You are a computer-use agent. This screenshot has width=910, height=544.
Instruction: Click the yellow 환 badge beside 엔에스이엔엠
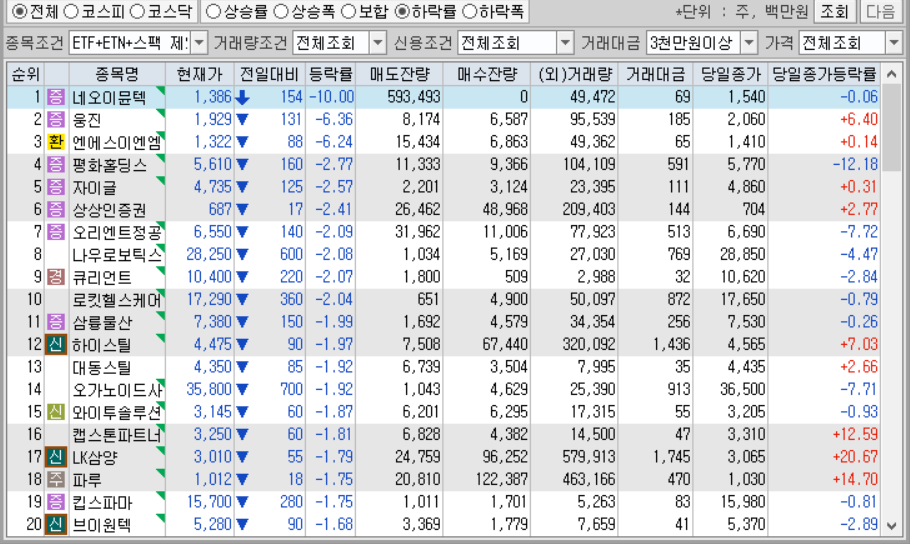tap(56, 142)
